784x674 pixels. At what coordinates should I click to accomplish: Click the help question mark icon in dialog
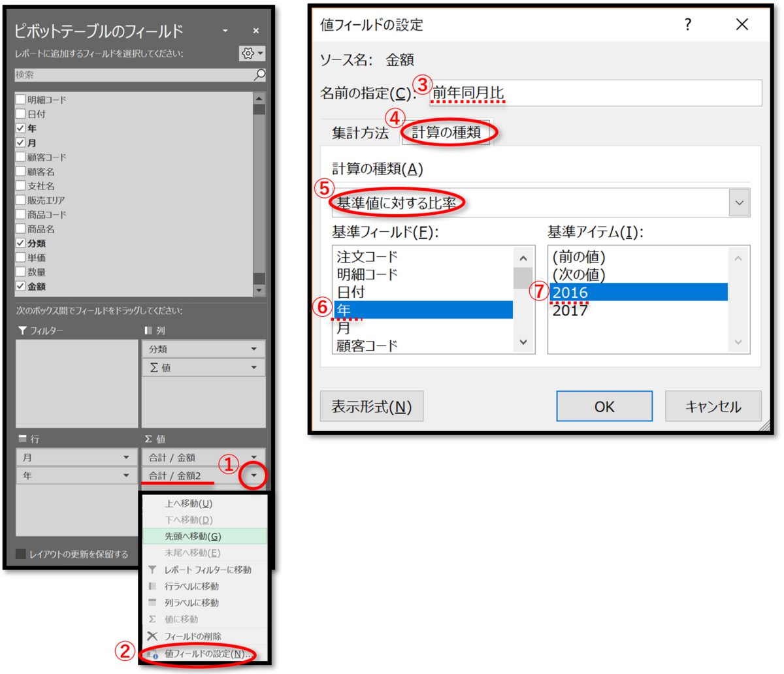point(687,24)
